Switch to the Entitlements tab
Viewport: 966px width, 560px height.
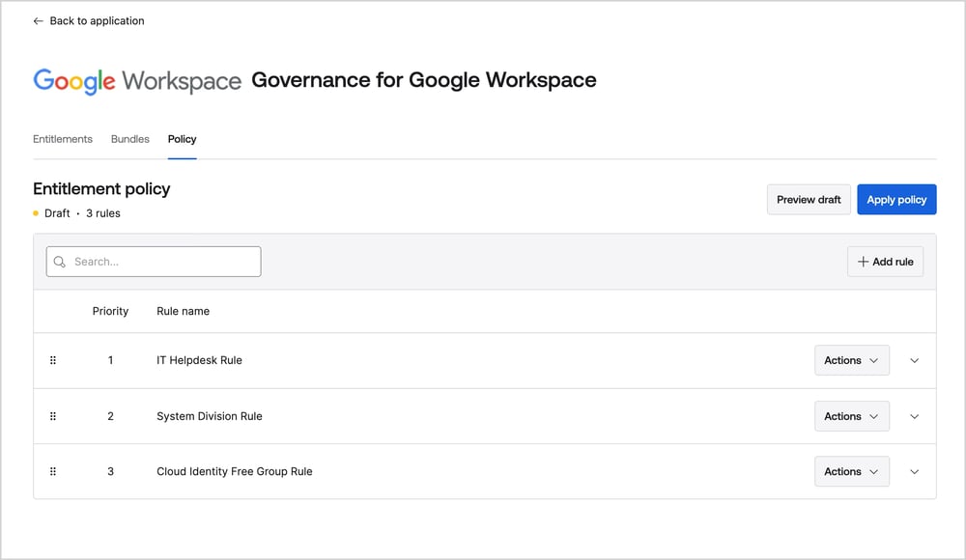(x=63, y=139)
